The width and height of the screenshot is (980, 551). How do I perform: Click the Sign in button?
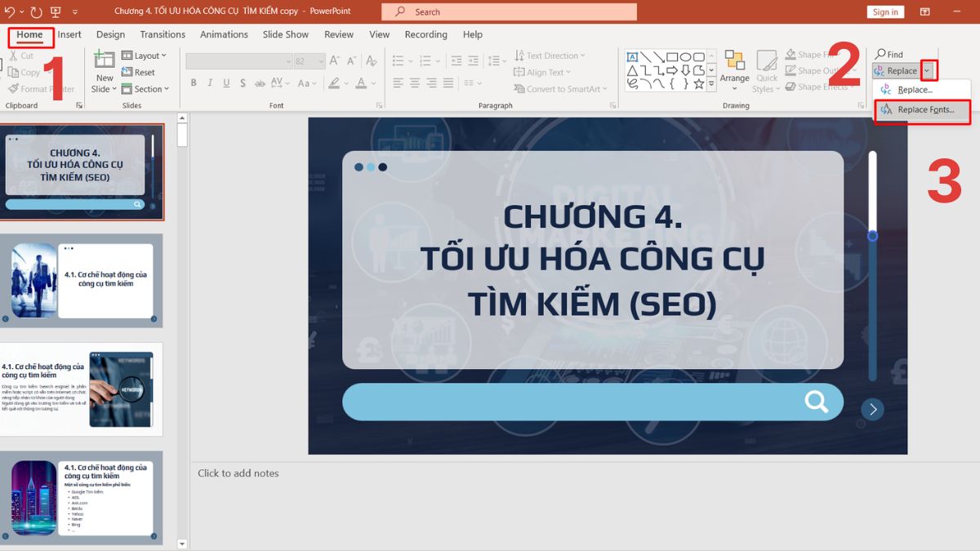(x=885, y=12)
